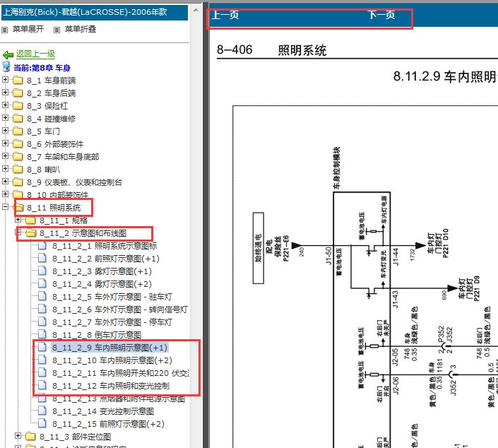498x448 pixels.
Task: Open 8_11_2_15 前照灯示意图(+2) document
Action: pos(108,424)
